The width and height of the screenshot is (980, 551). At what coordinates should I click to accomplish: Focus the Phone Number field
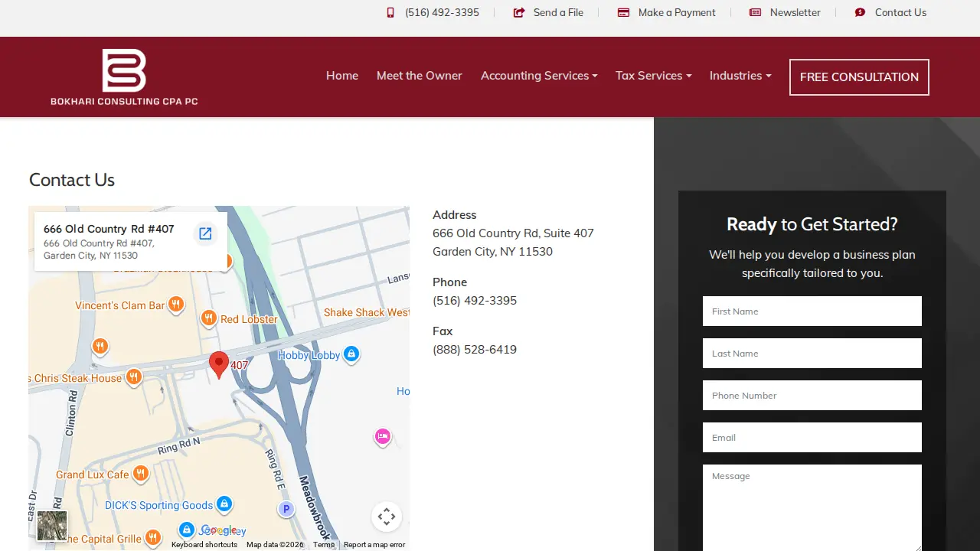pos(812,396)
